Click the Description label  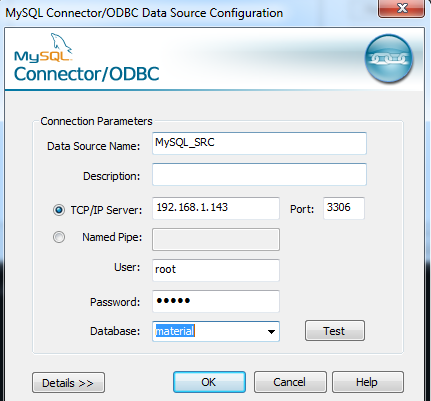click(x=112, y=176)
